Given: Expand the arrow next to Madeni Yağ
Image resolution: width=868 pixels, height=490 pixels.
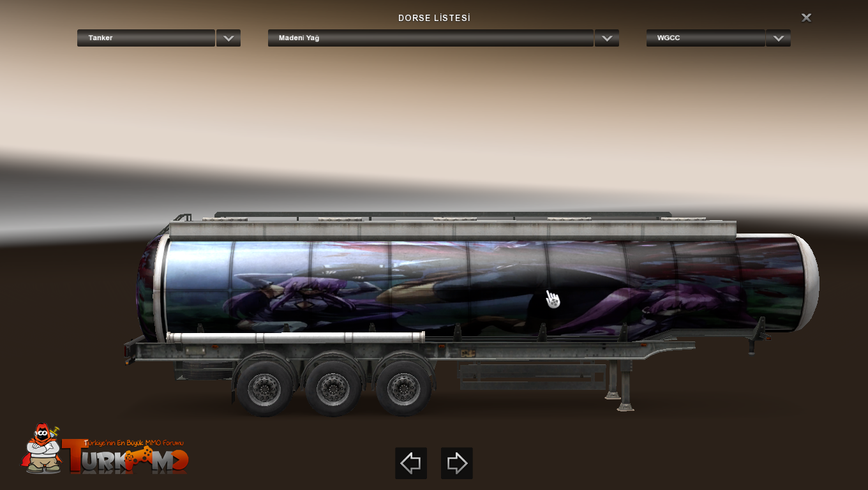Looking at the screenshot, I should pyautogui.click(x=607, y=38).
